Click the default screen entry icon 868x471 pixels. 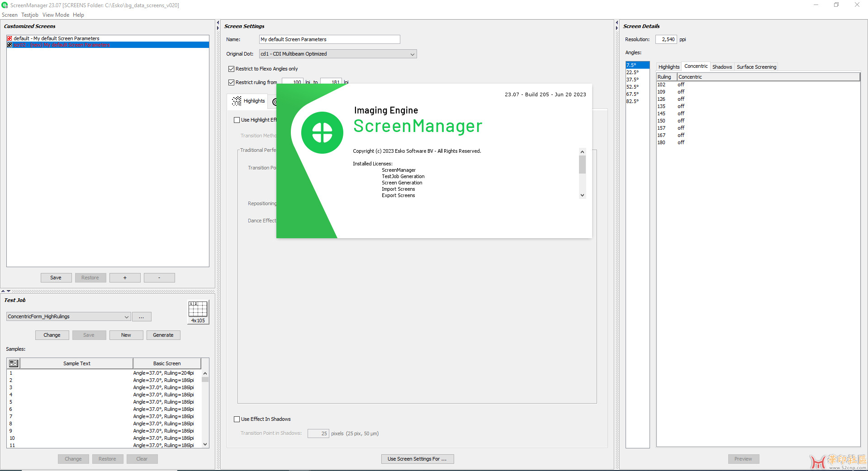pyautogui.click(x=9, y=38)
